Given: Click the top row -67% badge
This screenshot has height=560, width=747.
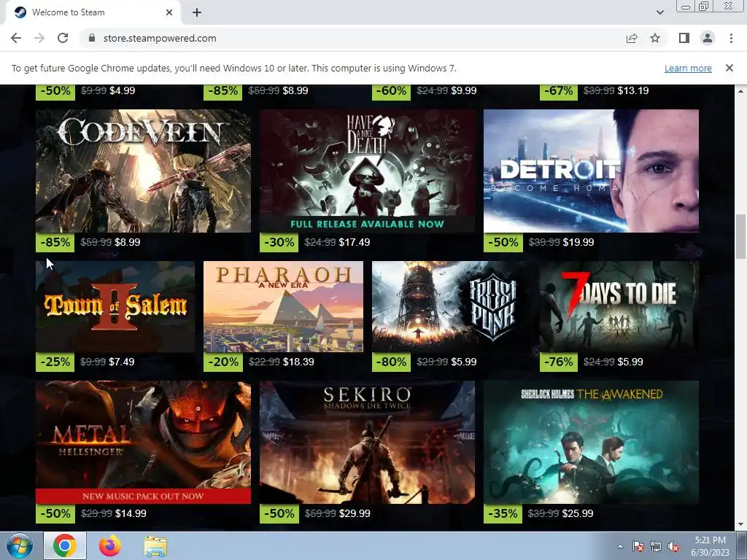Looking at the screenshot, I should 559,91.
